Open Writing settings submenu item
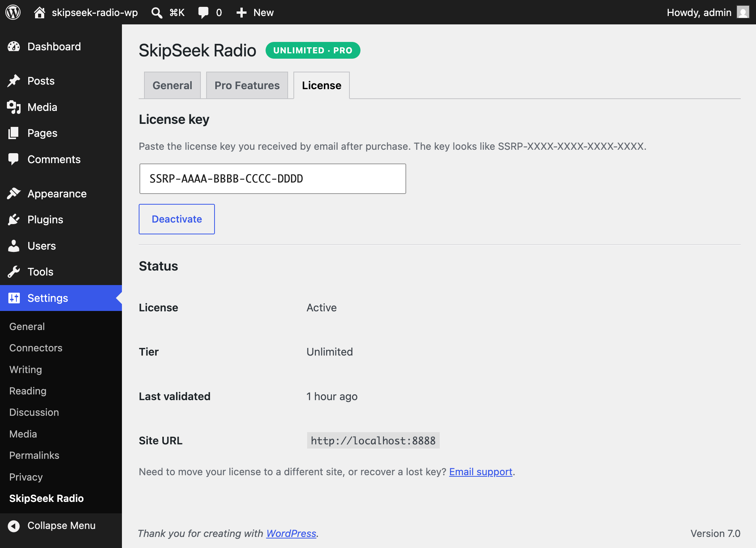 26,370
